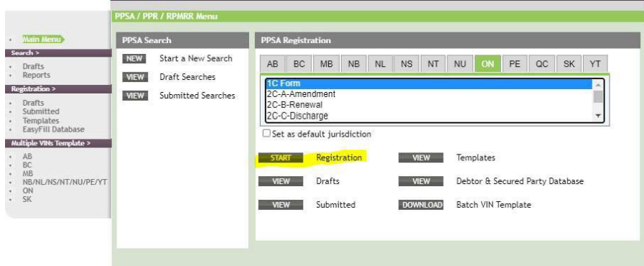Click START Registration button

281,158
